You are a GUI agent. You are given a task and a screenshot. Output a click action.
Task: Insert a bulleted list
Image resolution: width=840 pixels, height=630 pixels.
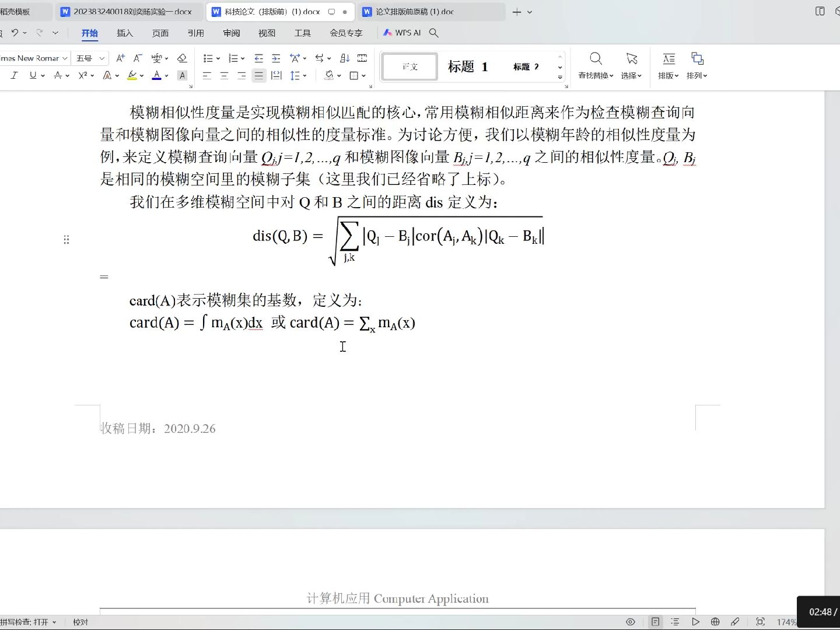pos(208,58)
